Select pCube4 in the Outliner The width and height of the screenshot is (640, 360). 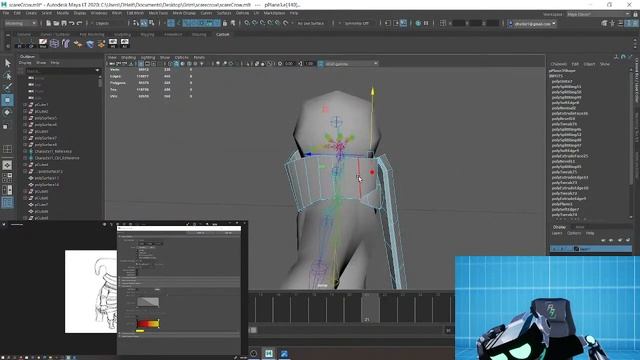41,164
